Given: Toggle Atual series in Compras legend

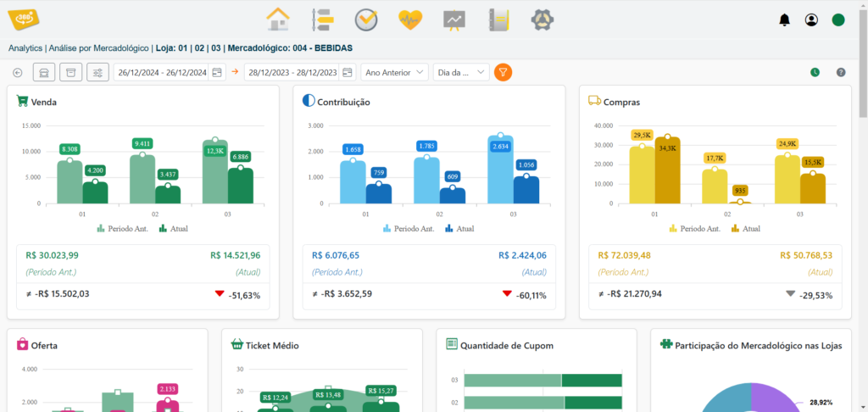Looking at the screenshot, I should coord(746,229).
